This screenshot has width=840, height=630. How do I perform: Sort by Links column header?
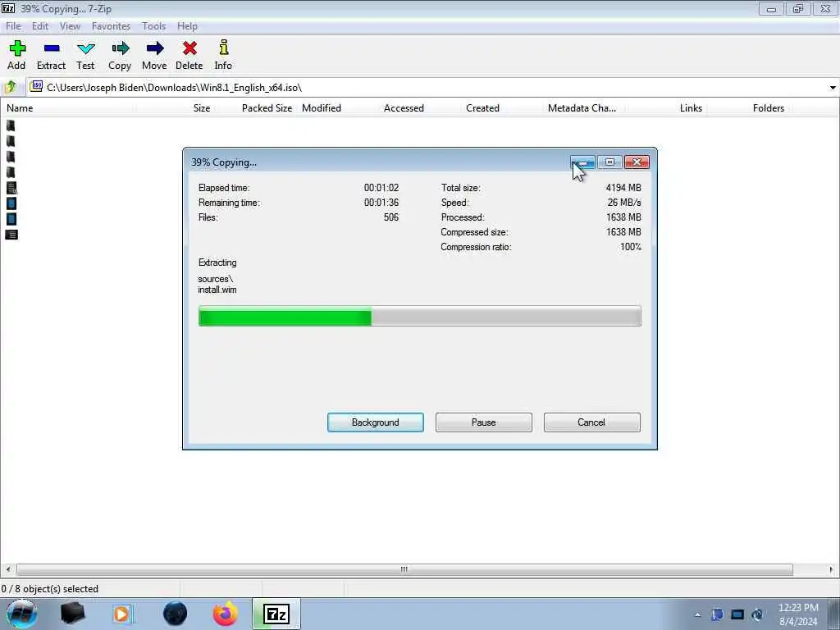(691, 108)
